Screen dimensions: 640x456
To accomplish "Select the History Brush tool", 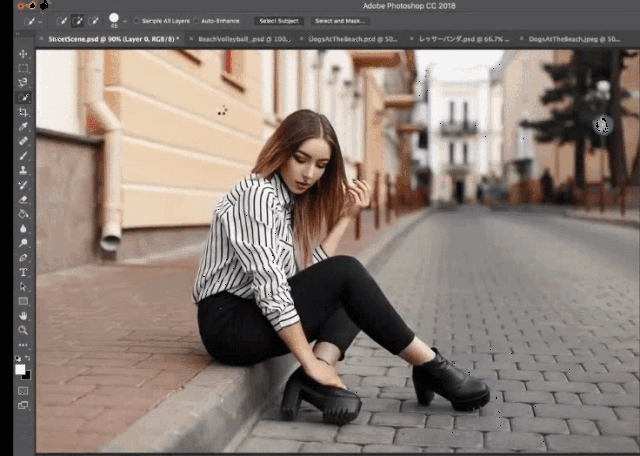I will tap(23, 185).
